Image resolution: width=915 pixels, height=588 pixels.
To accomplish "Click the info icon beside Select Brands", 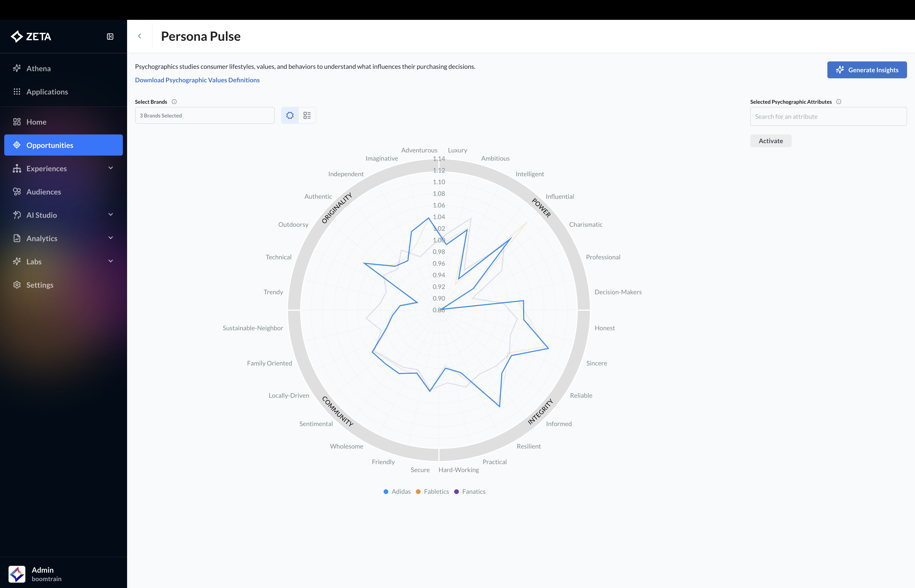I will 174,102.
